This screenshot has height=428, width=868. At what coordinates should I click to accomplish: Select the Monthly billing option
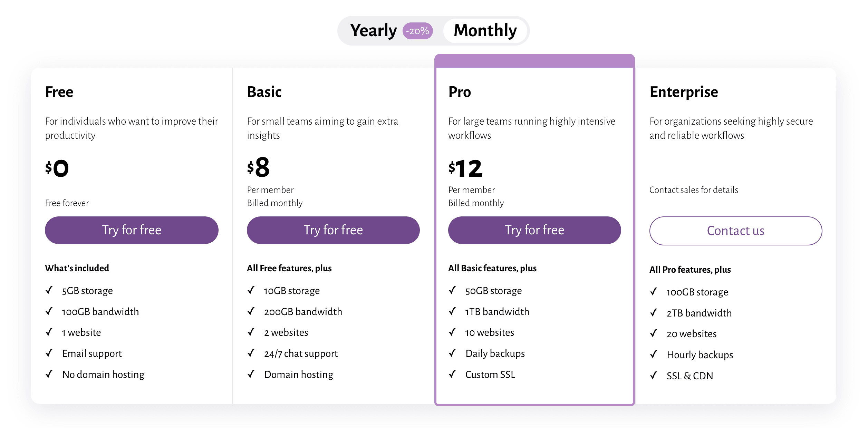pos(485,31)
